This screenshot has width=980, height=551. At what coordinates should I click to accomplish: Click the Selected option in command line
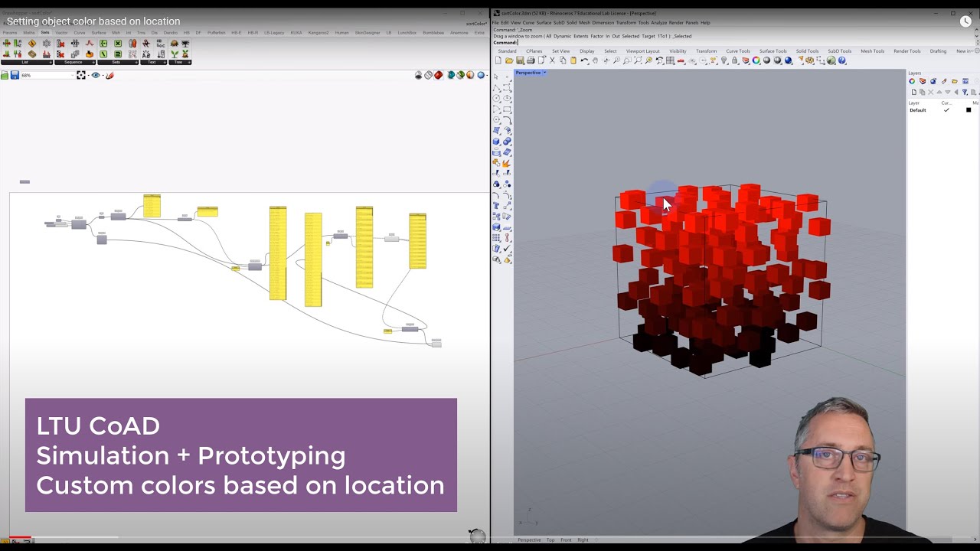point(631,36)
